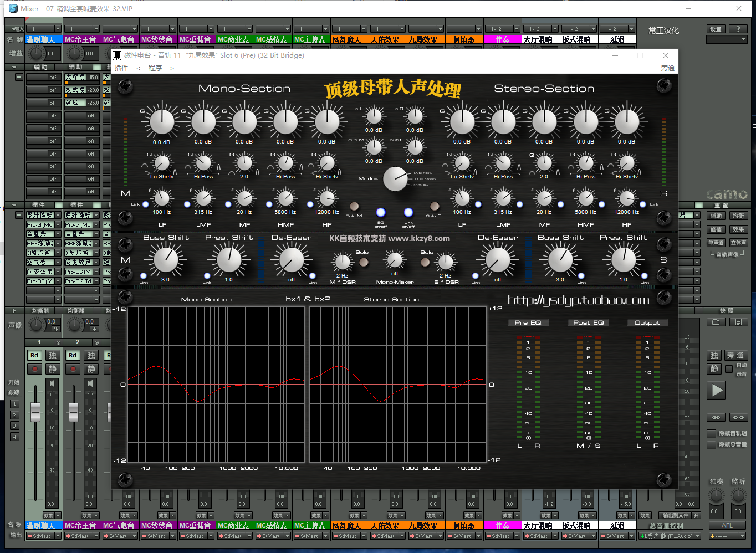Screen dimensions: 756x553
Task: Toggle the Solo S button
Action: coord(435,207)
